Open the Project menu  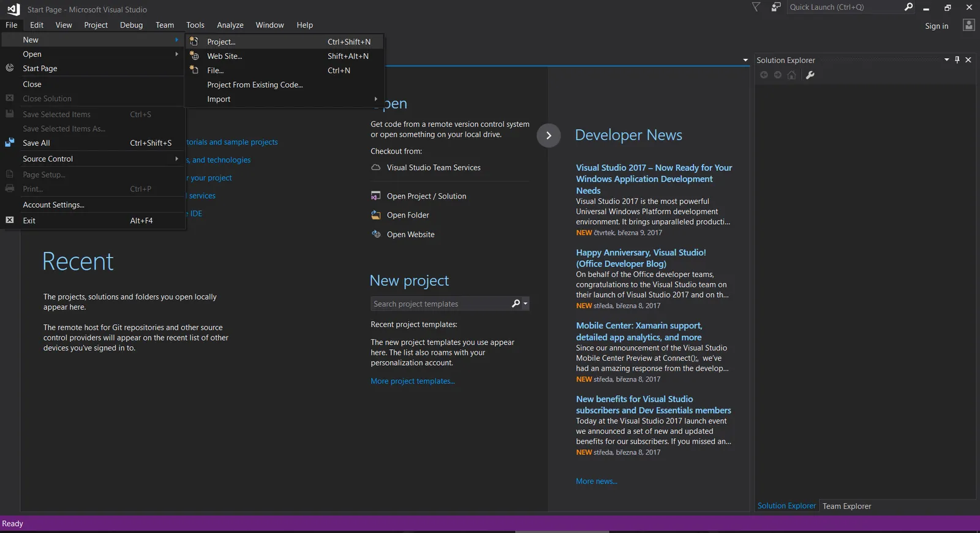pyautogui.click(x=96, y=25)
